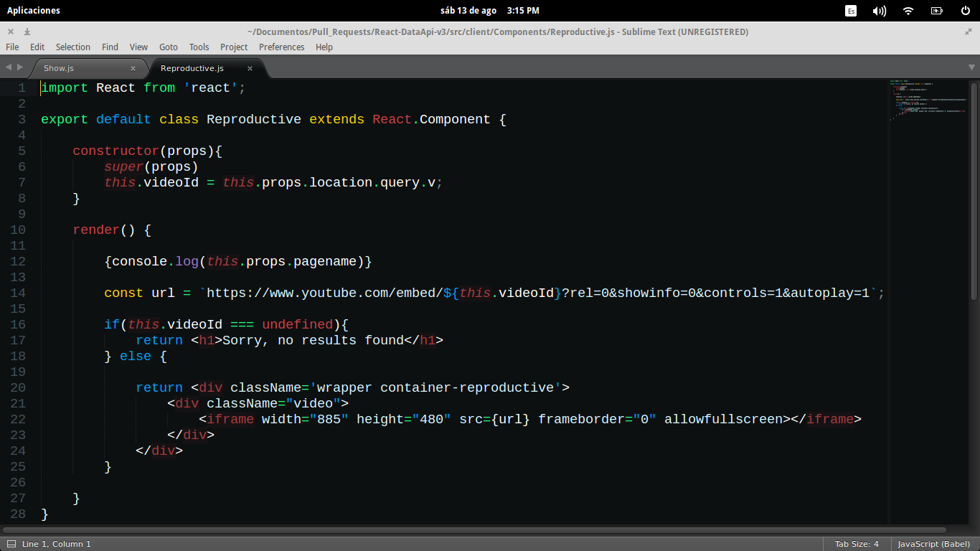Open the View menu
The height and width of the screenshot is (551, 980).
(x=138, y=47)
